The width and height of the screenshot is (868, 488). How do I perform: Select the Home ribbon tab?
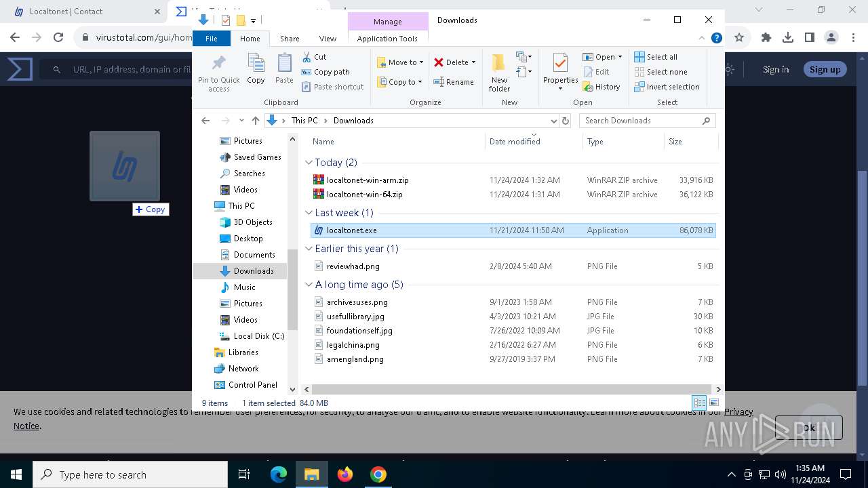tap(250, 39)
